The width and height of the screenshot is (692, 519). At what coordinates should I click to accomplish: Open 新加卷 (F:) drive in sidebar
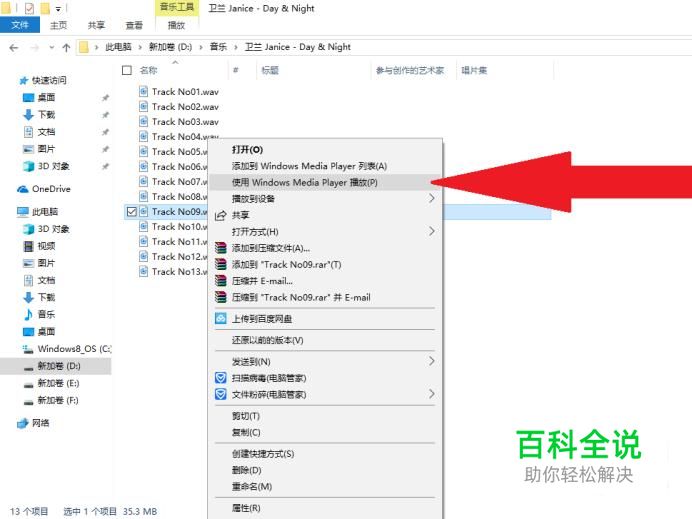(x=58, y=400)
